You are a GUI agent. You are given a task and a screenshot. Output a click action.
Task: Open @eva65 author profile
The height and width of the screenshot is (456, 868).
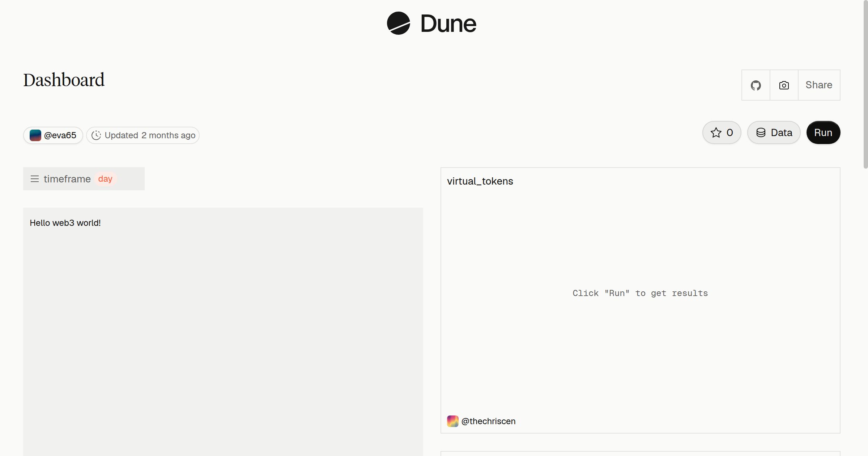pos(53,135)
